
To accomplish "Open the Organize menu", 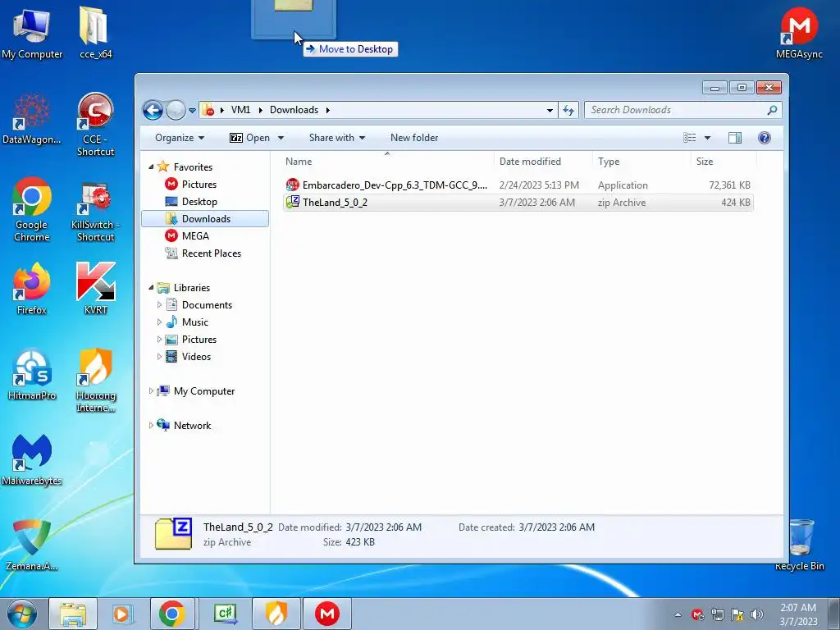I will (x=180, y=138).
